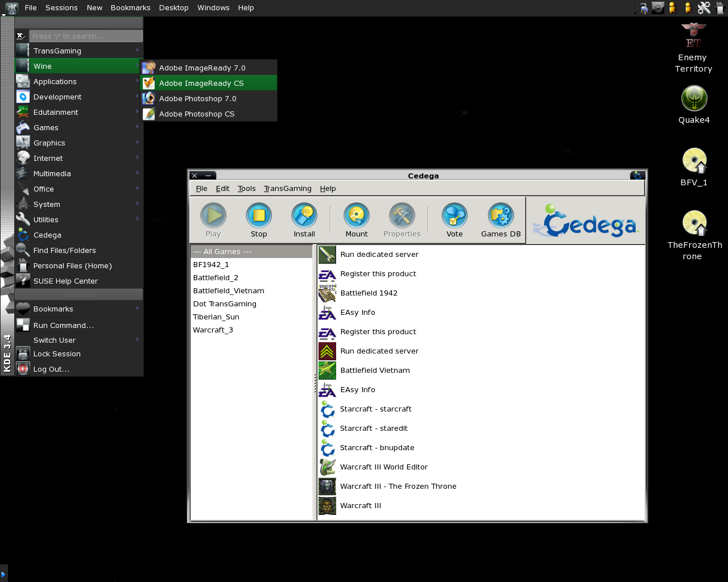Click the Warcraft III World Editor icon
The width and height of the screenshot is (728, 582).
click(x=327, y=467)
